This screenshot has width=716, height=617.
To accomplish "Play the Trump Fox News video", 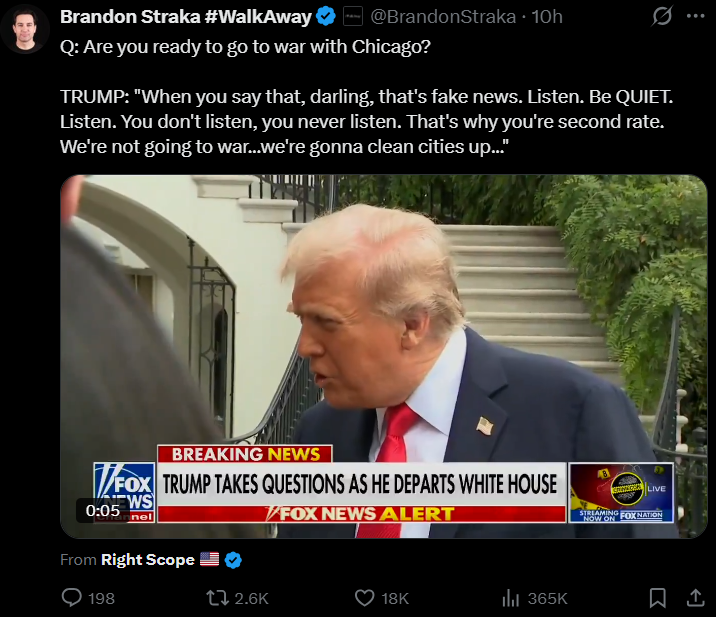I will pos(384,356).
